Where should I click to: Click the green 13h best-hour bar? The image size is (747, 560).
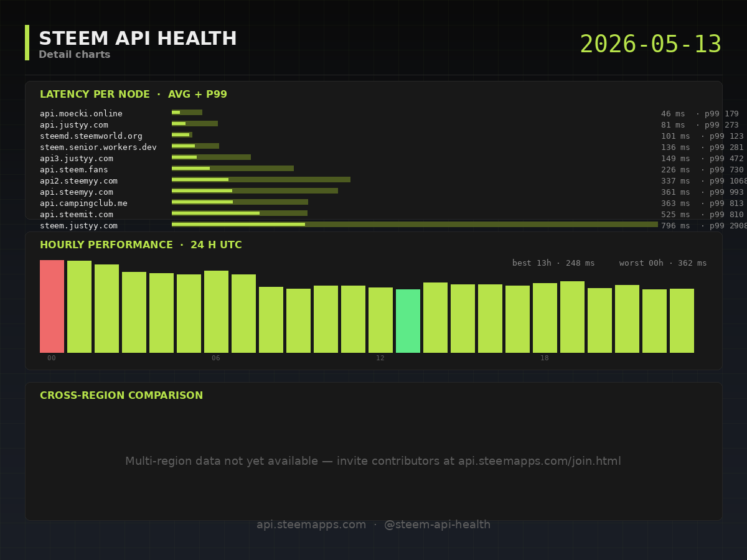(x=408, y=321)
